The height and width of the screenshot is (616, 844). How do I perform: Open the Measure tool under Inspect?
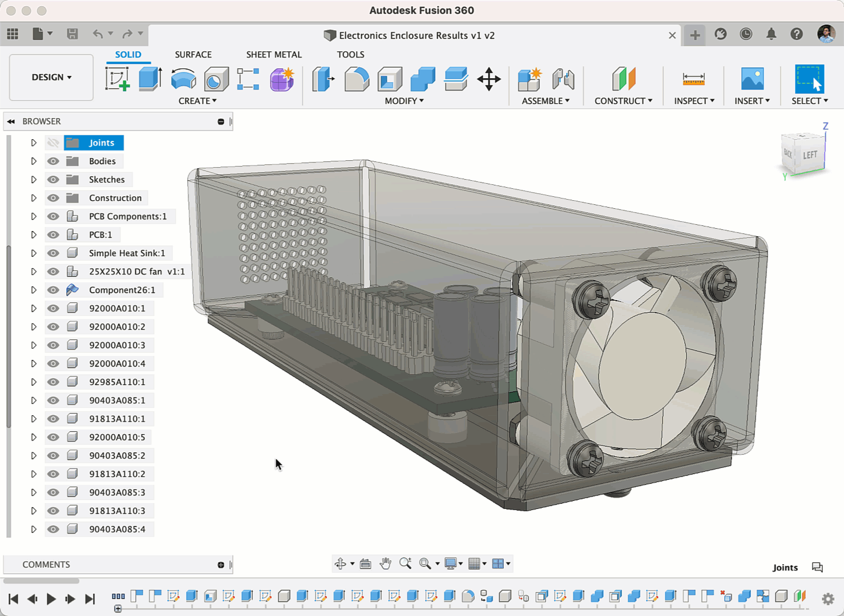coord(693,79)
